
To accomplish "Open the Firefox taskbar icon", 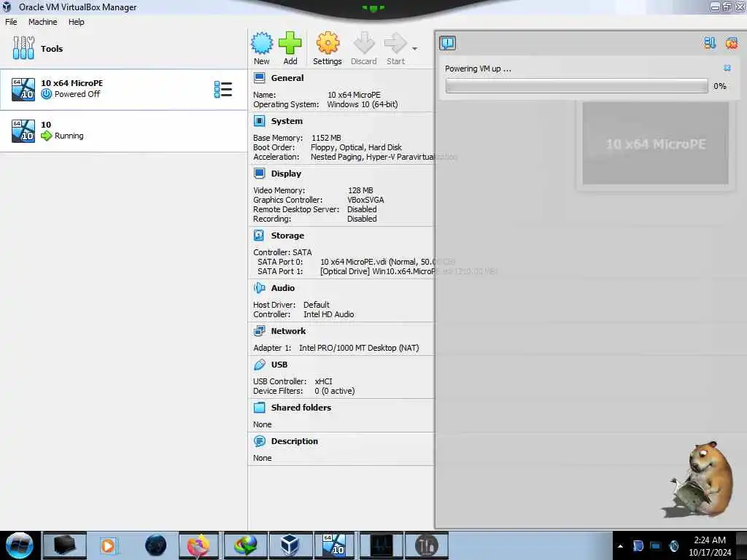I will [198, 545].
